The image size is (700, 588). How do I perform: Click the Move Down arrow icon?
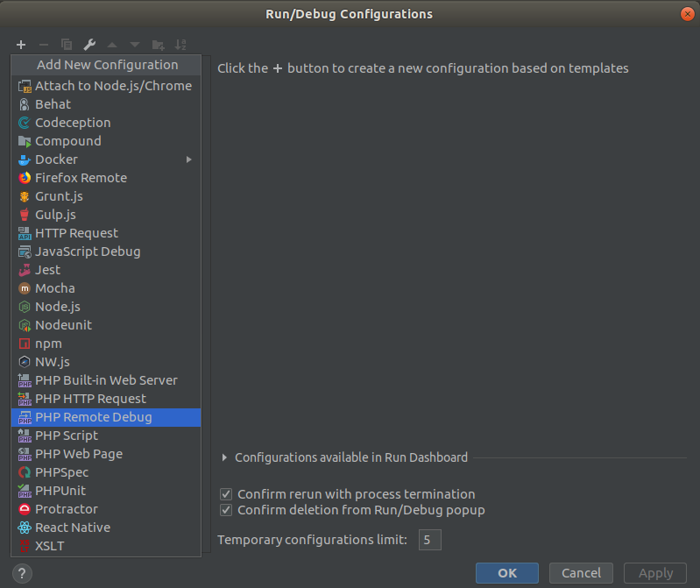click(x=135, y=45)
